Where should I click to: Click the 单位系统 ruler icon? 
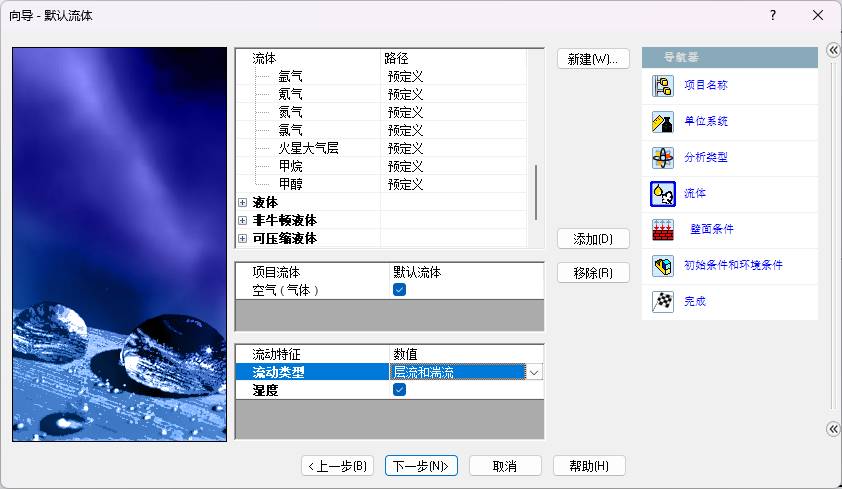tap(662, 122)
